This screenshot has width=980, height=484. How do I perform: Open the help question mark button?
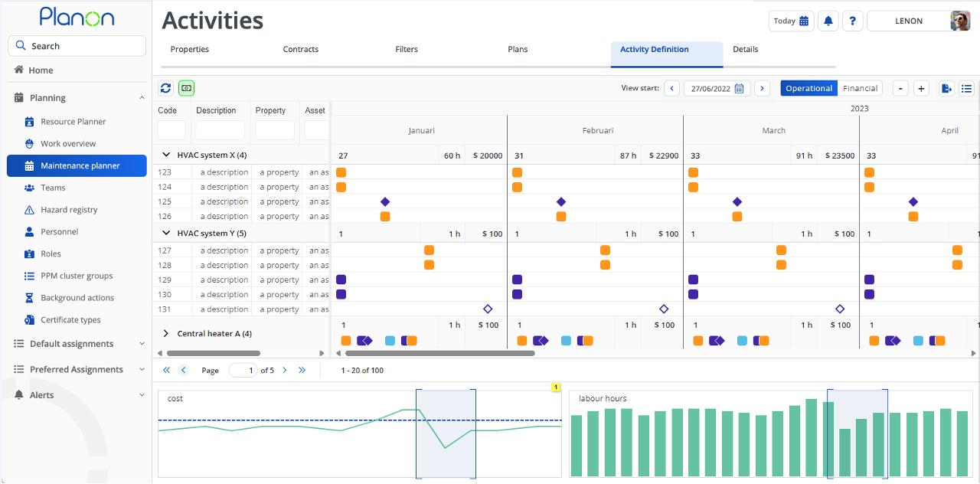pyautogui.click(x=853, y=21)
